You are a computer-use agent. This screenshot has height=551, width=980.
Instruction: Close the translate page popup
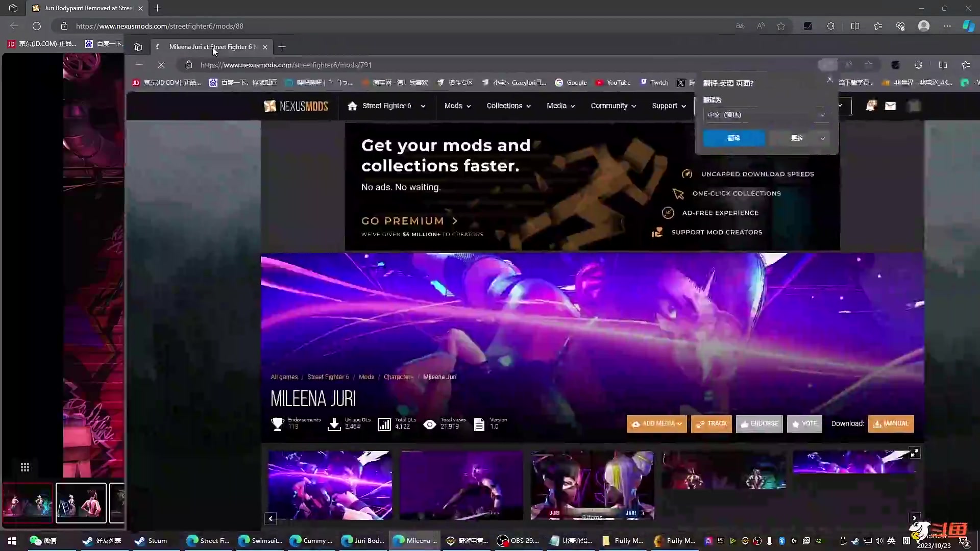pyautogui.click(x=829, y=80)
